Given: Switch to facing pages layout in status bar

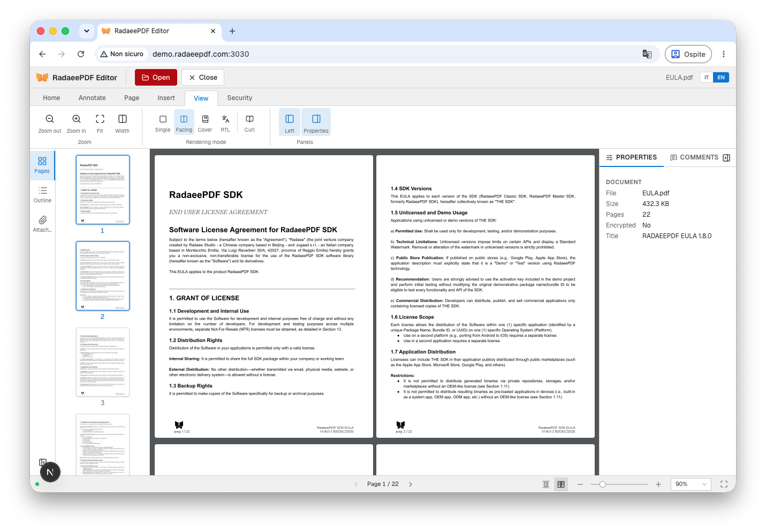Looking at the screenshot, I should pyautogui.click(x=561, y=484).
